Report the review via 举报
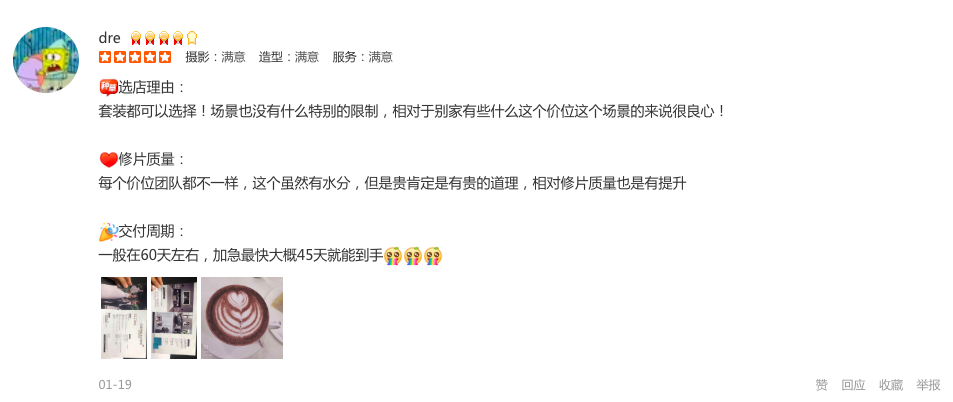Screen dimensions: 953x402 929,385
